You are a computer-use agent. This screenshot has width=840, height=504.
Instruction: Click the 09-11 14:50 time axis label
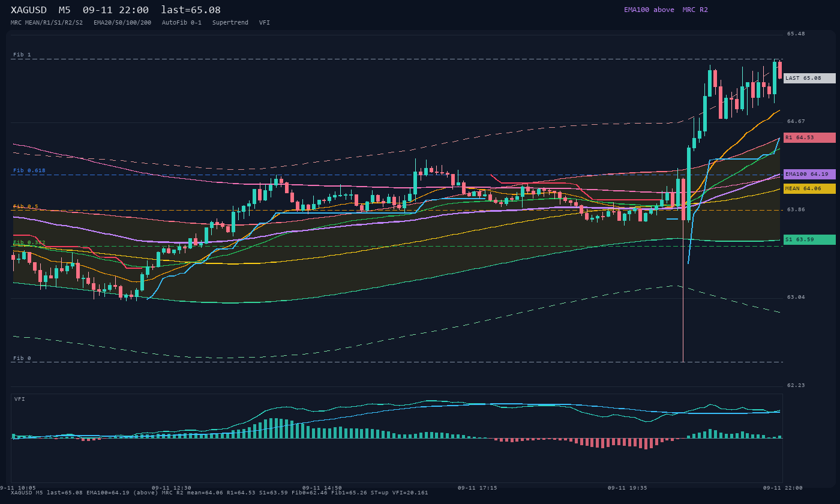click(322, 488)
